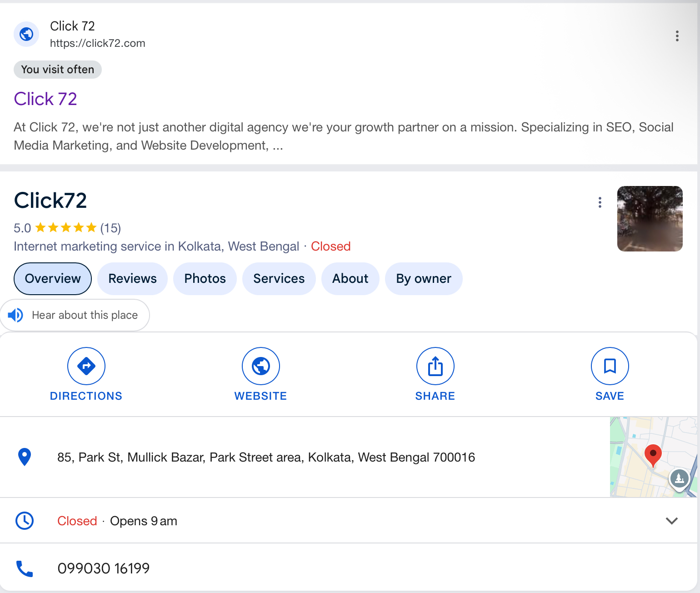Viewport: 700px width, 593px height.
Task: Click the red map marker on mini map
Action: coord(653,456)
